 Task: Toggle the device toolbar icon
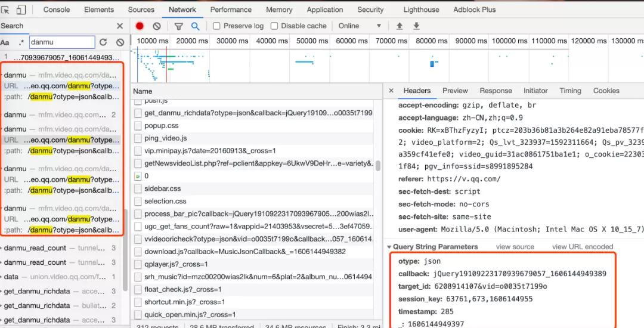(x=21, y=10)
